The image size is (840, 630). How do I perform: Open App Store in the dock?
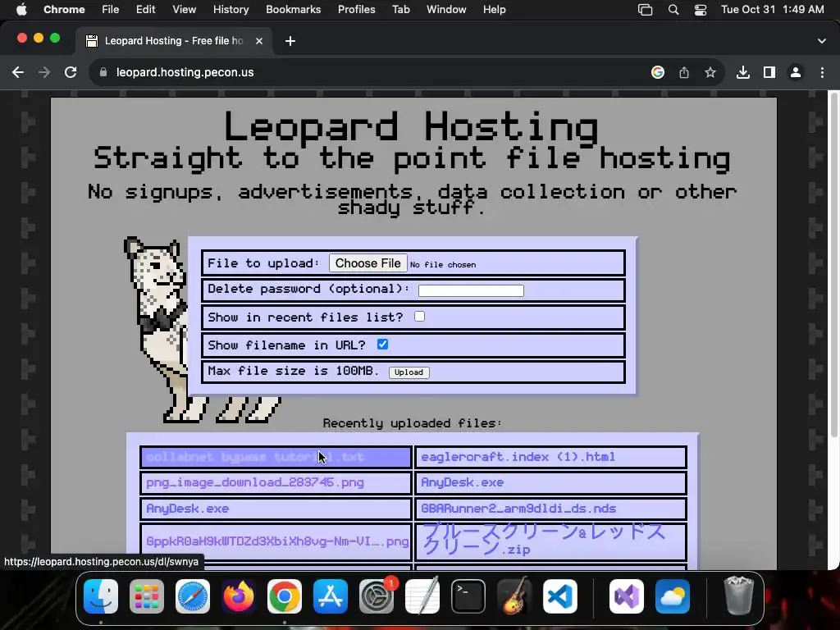[x=331, y=596]
